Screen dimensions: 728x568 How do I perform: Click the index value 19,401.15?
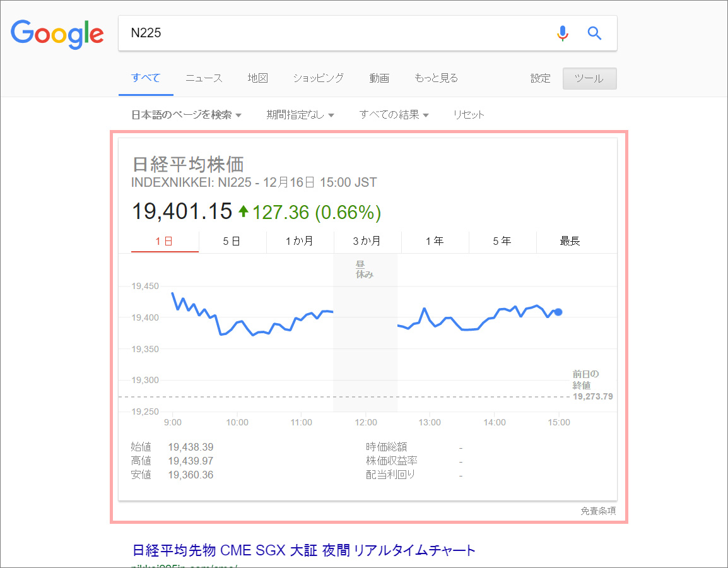pos(182,211)
